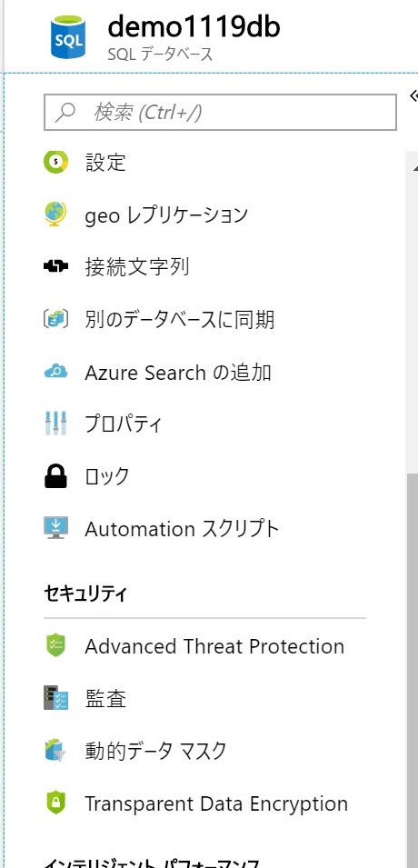Click the scrollbar up arrow
Viewport: 418px width, 868px height.
[414, 166]
